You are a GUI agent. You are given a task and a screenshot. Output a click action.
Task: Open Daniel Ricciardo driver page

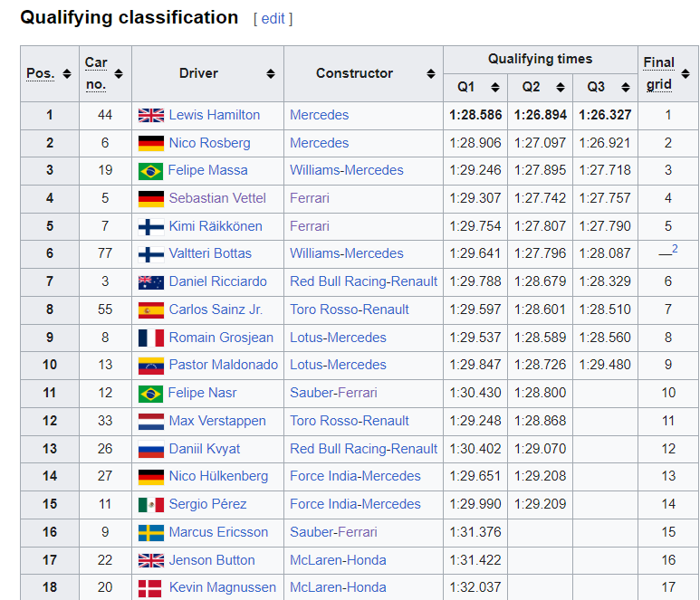218,281
